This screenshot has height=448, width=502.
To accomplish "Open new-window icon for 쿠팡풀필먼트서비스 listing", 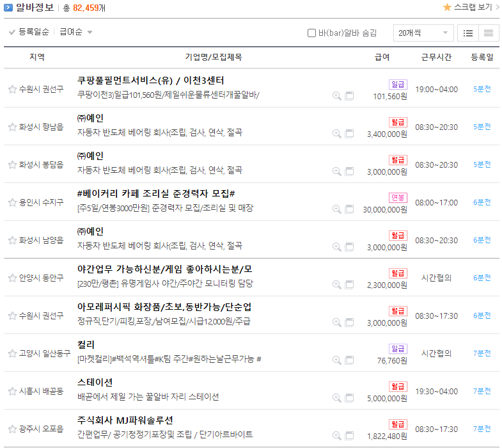I will coord(349,96).
